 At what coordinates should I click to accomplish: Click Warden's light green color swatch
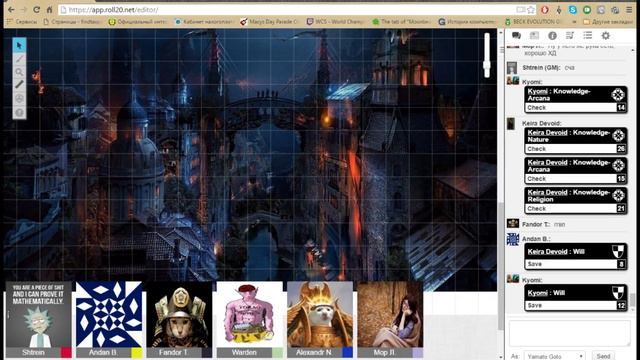coord(277,352)
